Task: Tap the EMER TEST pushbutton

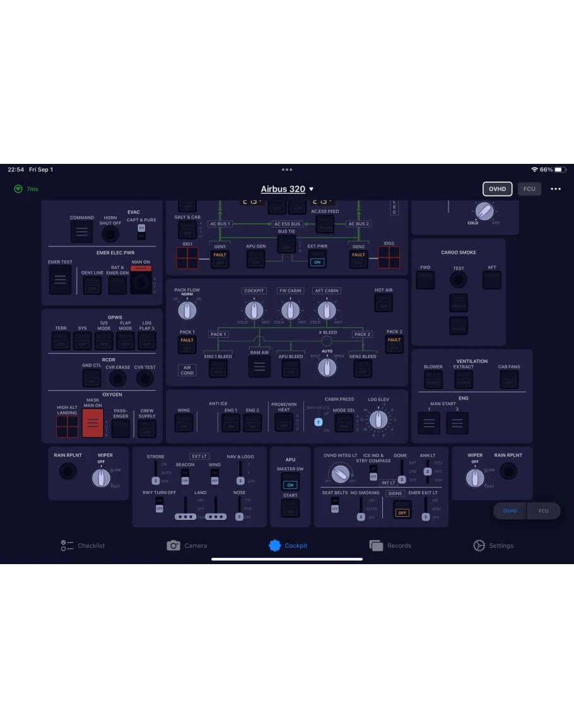Action: pos(60,279)
